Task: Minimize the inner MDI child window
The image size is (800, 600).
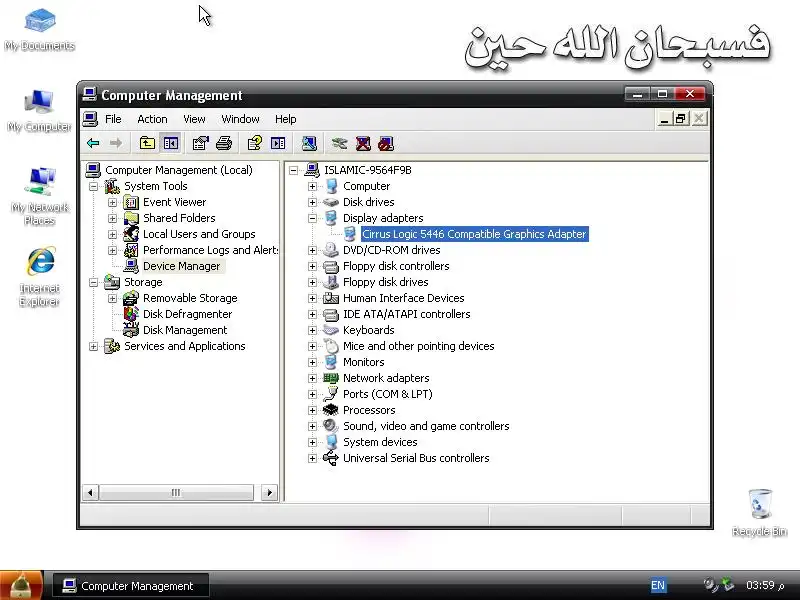Action: pyautogui.click(x=664, y=119)
